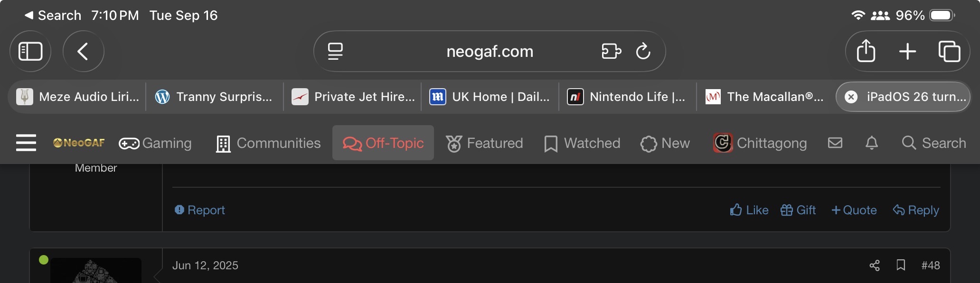Switch to the Meze Audio tab
The height and width of the screenshot is (283, 980).
point(78,97)
